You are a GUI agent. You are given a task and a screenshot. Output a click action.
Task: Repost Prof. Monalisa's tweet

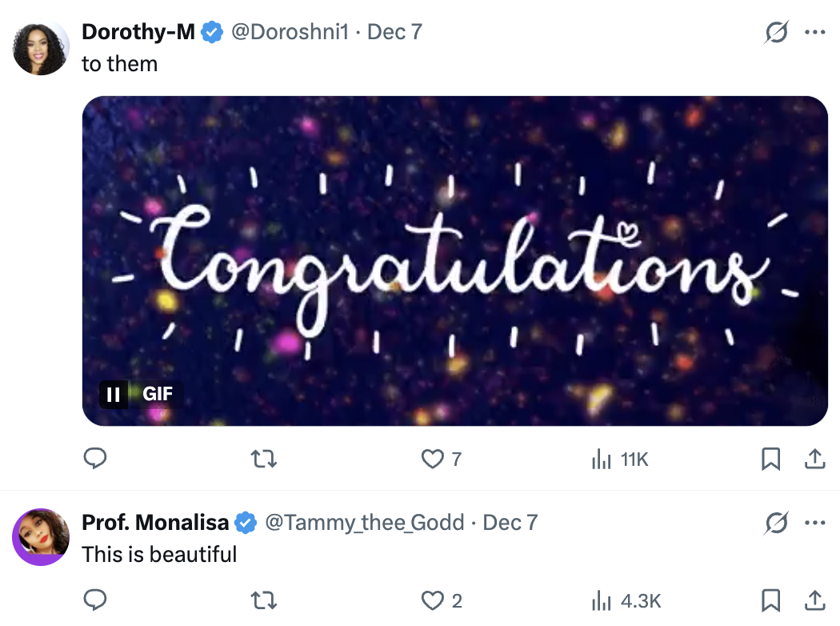tap(263, 600)
